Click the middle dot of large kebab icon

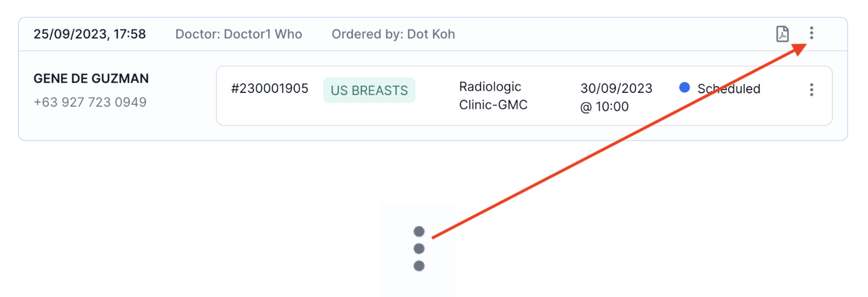419,248
